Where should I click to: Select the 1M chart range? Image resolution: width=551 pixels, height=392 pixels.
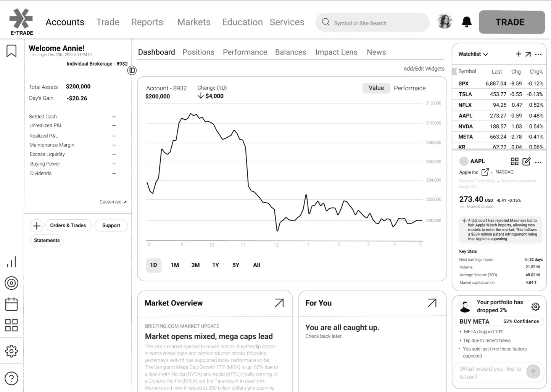175,265
